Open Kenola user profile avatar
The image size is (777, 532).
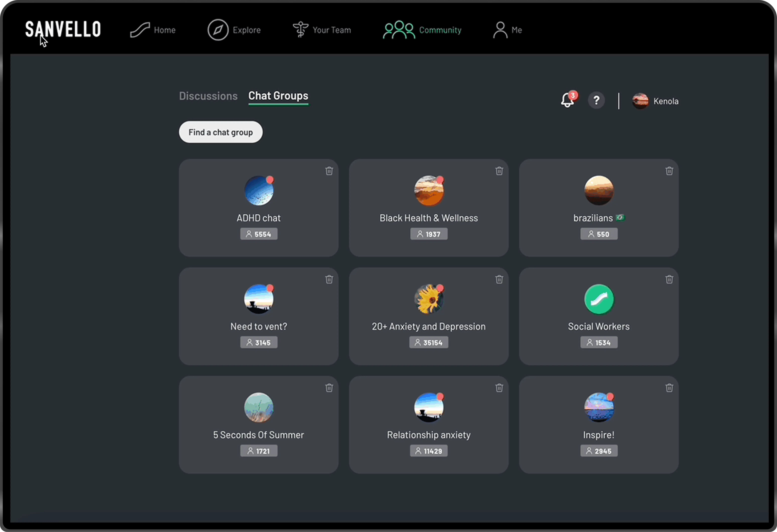[640, 101]
